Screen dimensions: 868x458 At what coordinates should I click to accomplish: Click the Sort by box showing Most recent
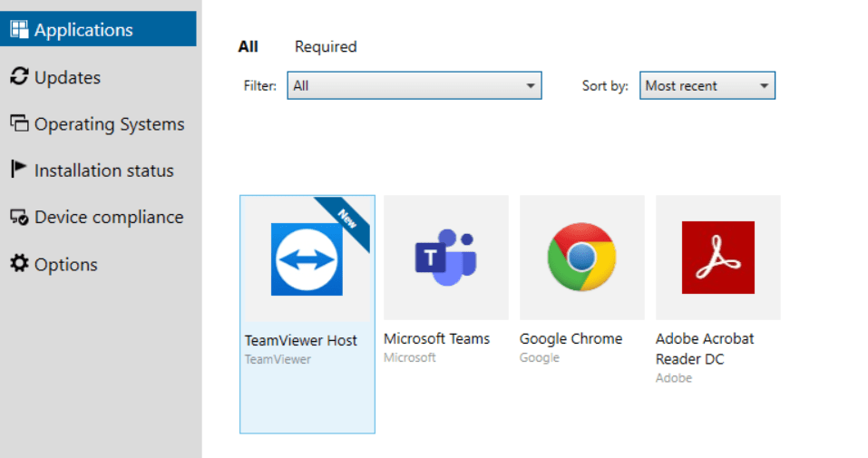[x=707, y=86]
